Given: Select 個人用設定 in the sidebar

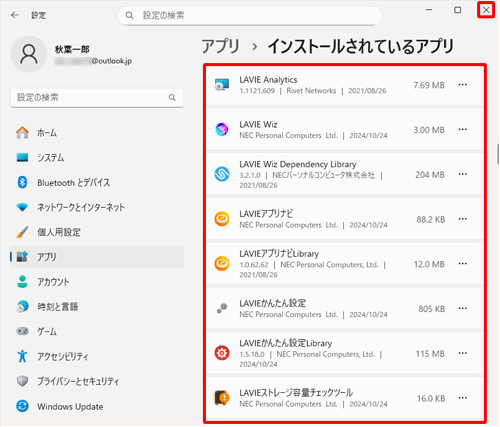Looking at the screenshot, I should point(97,232).
